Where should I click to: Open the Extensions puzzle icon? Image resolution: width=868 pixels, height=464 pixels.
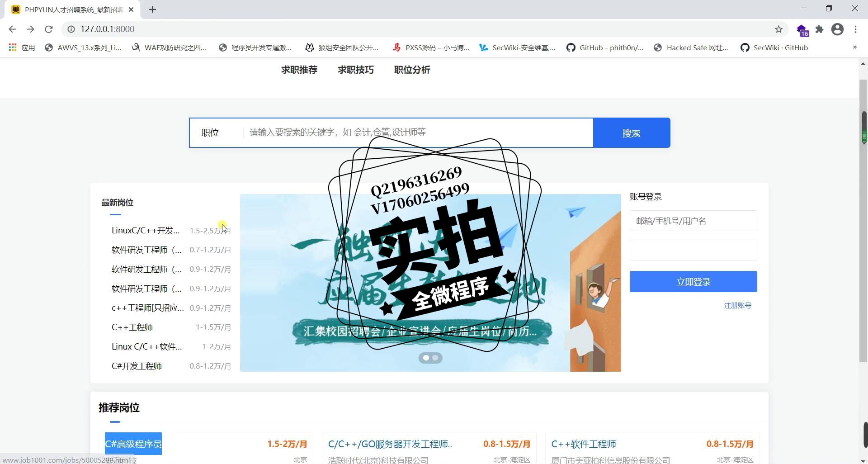(820, 29)
